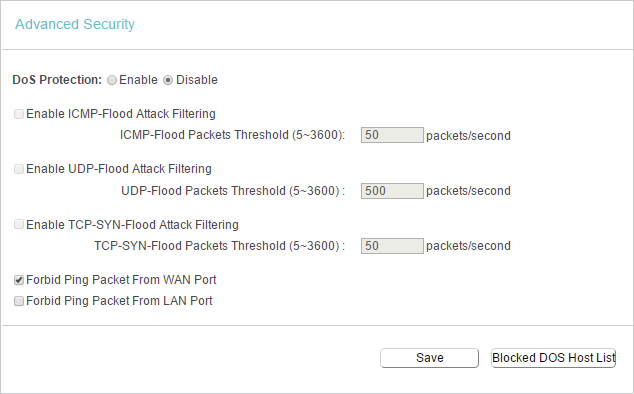Select the Disable radio for DoS Protection
The width and height of the screenshot is (634, 394).
click(168, 80)
